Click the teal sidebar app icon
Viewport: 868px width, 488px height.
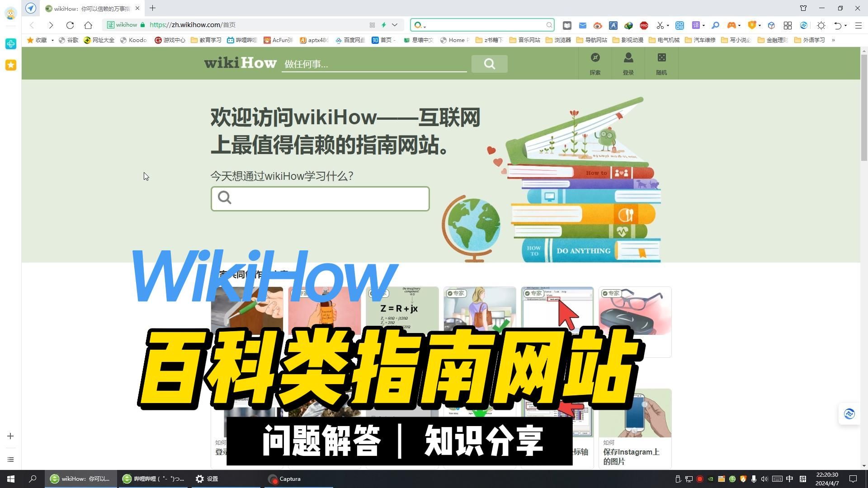pos(11,43)
